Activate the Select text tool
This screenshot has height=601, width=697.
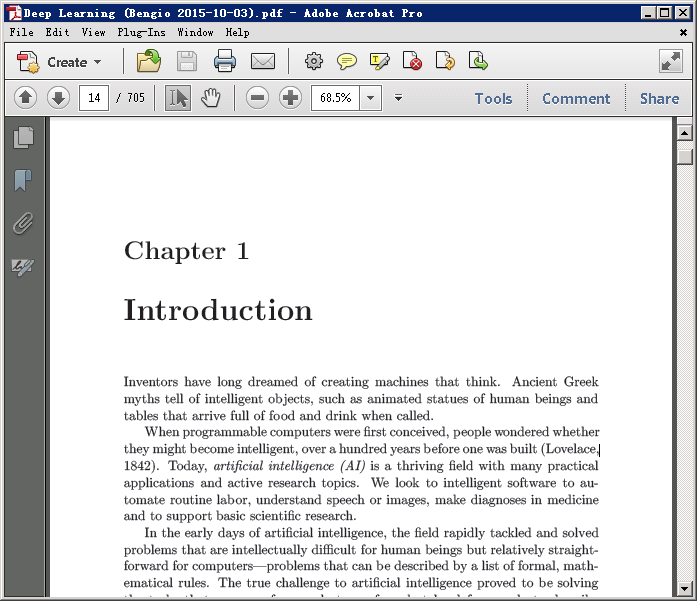tap(178, 98)
